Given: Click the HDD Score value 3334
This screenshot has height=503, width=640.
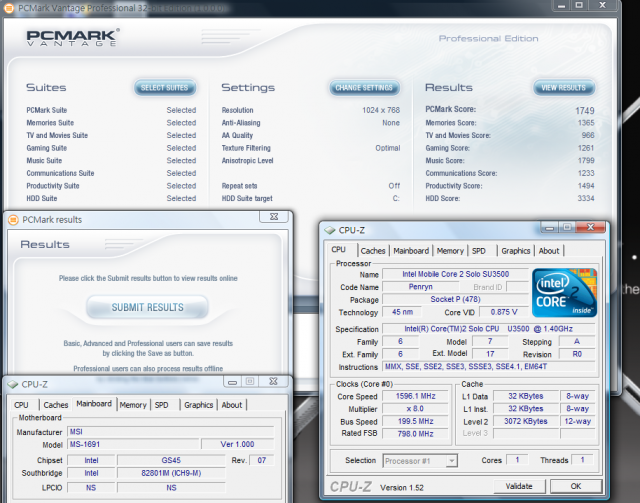Looking at the screenshot, I should tap(586, 198).
